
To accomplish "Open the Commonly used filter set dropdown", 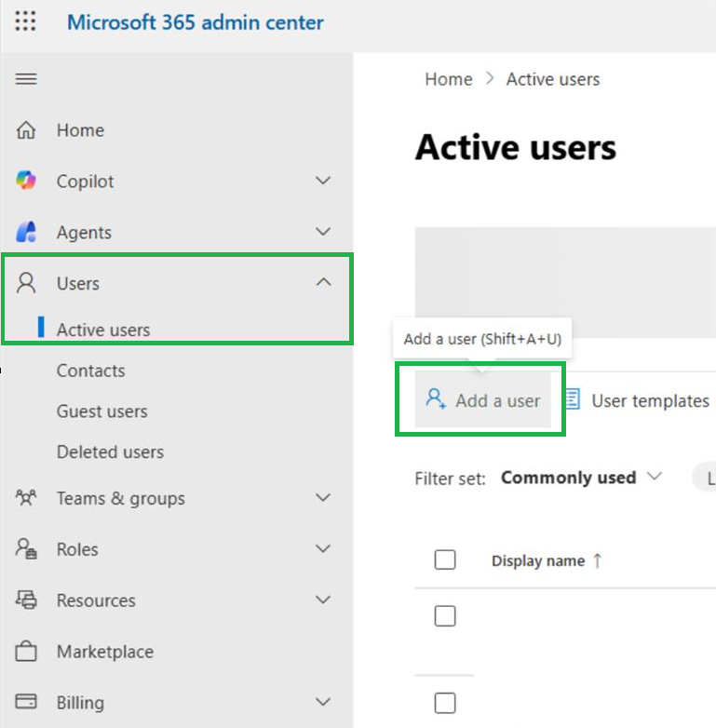I will pos(581,478).
